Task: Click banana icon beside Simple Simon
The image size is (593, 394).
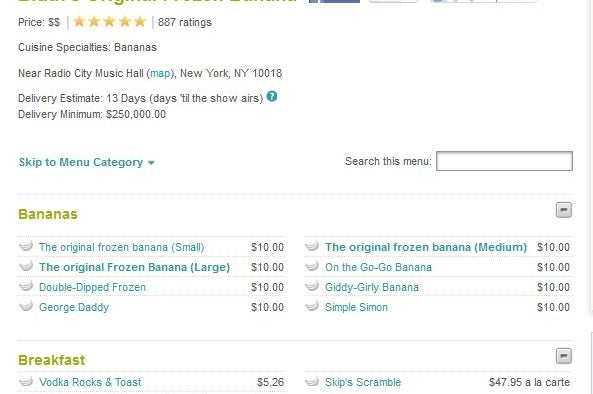Action: 312,306
